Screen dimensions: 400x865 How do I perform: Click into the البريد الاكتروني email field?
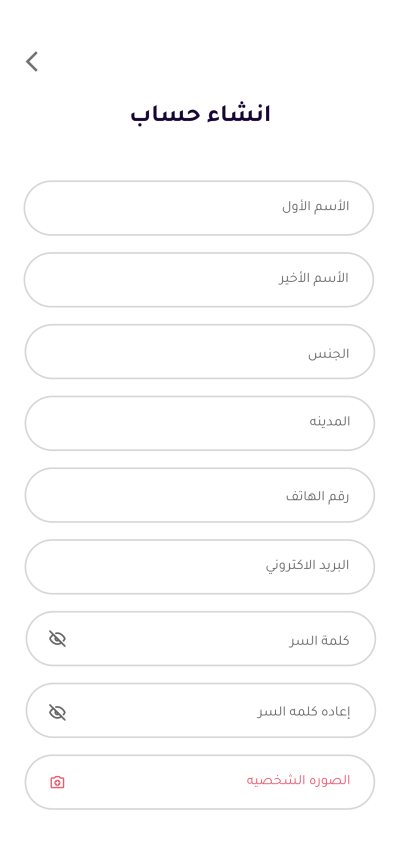coord(199,567)
